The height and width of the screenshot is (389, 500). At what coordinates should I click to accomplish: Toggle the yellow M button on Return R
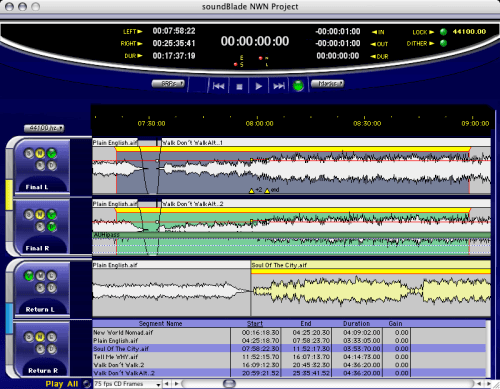pyautogui.click(x=40, y=337)
